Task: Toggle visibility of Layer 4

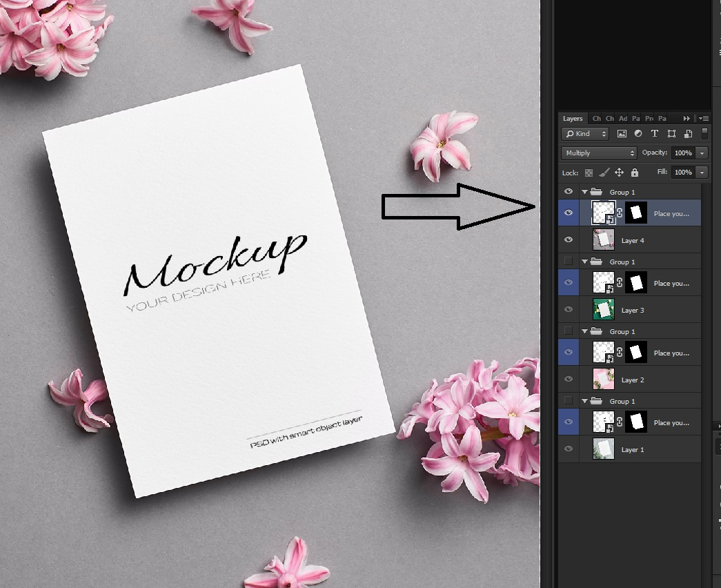Action: [x=569, y=239]
